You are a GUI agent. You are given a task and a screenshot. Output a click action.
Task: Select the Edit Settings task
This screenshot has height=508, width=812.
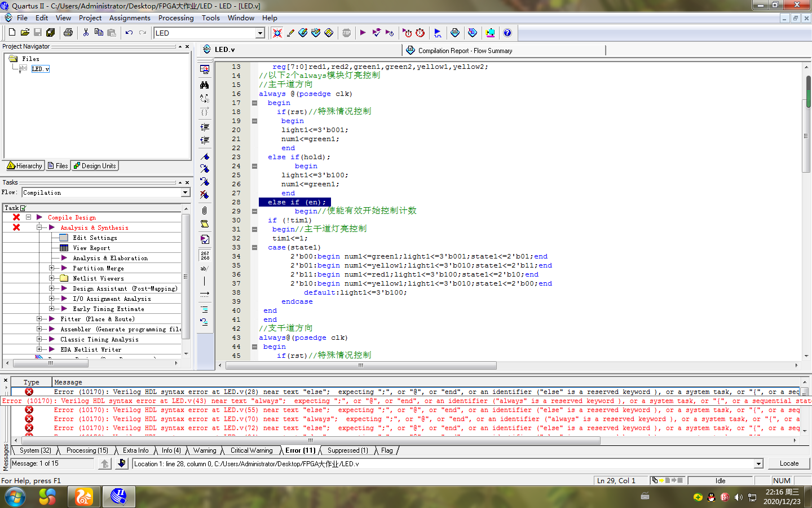(95, 238)
